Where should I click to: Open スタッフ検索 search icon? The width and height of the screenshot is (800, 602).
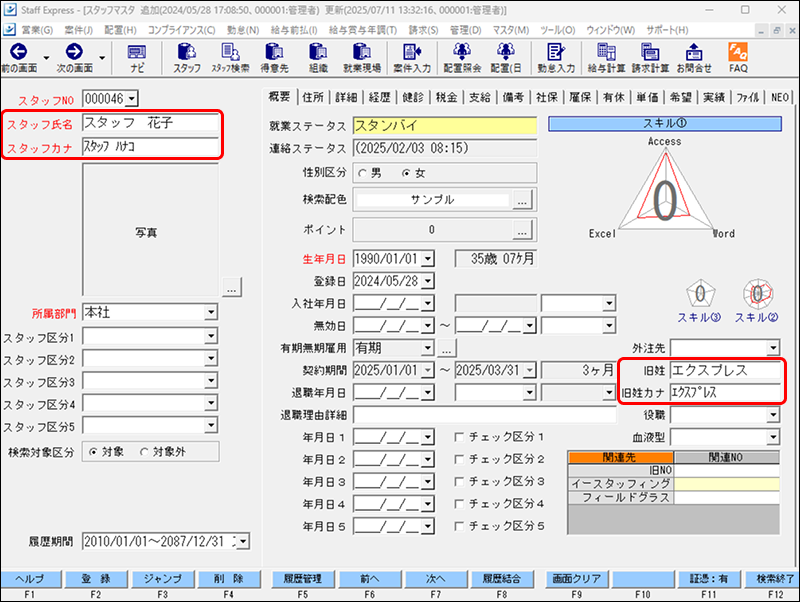click(x=231, y=52)
